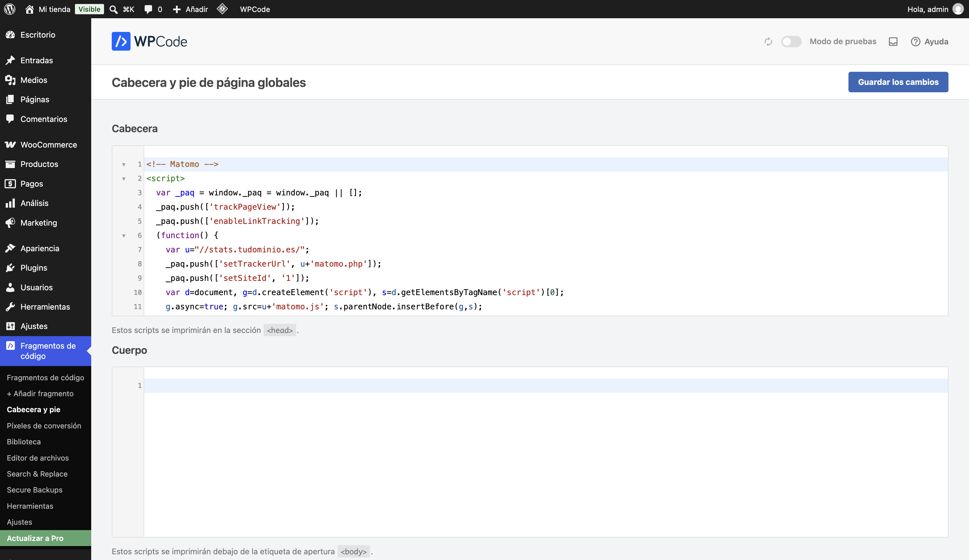This screenshot has height=560, width=969.
Task: Click the ⌘K search shortcut label
Action: click(x=129, y=9)
